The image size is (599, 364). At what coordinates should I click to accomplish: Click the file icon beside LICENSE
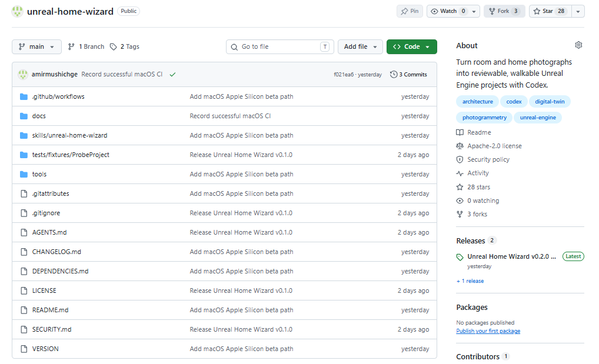24,290
